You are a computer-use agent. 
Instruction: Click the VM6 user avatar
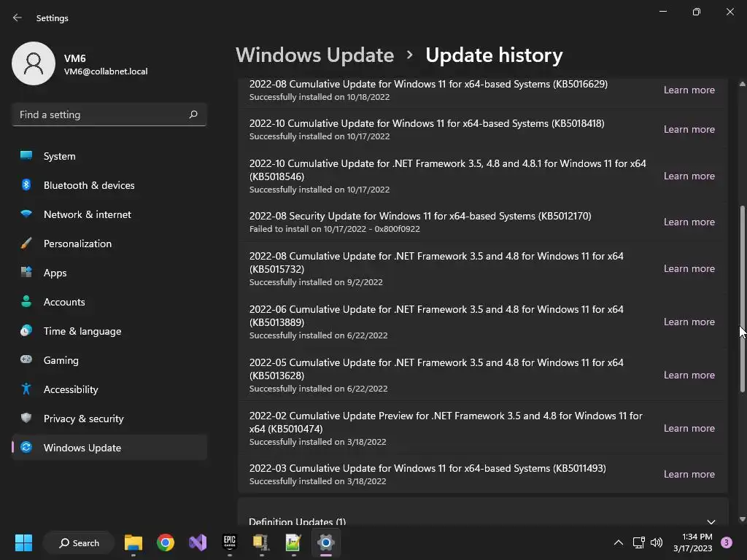tap(34, 63)
